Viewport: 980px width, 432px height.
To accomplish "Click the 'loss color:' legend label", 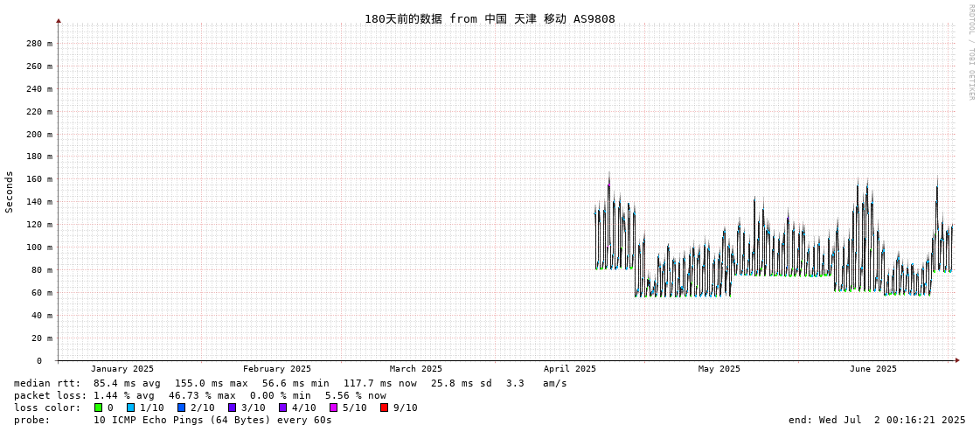I will coord(47,408).
